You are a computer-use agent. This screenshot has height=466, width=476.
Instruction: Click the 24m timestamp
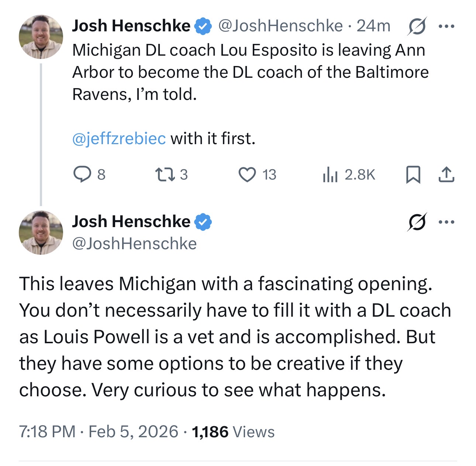tap(373, 26)
